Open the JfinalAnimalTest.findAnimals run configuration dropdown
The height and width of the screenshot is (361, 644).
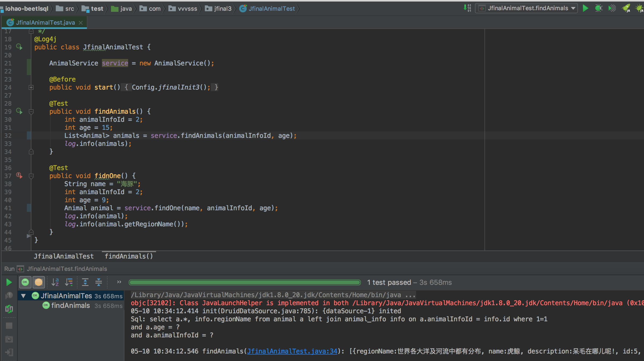[527, 8]
